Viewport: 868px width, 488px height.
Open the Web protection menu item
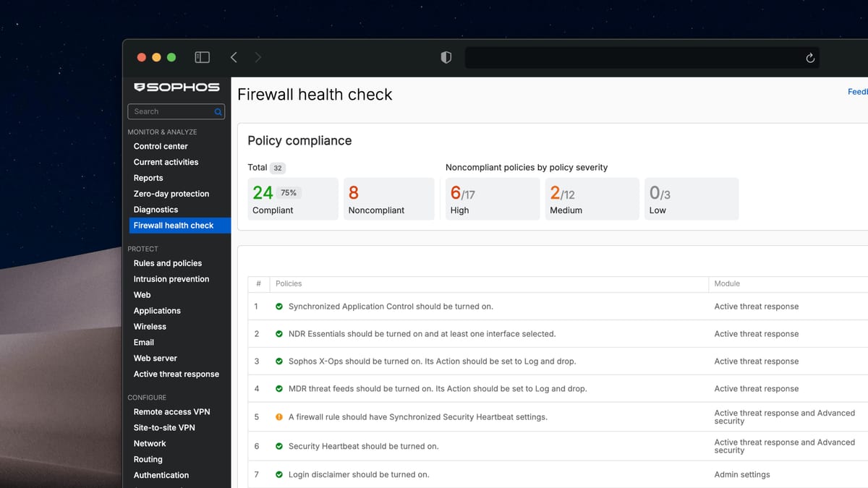[x=142, y=295]
